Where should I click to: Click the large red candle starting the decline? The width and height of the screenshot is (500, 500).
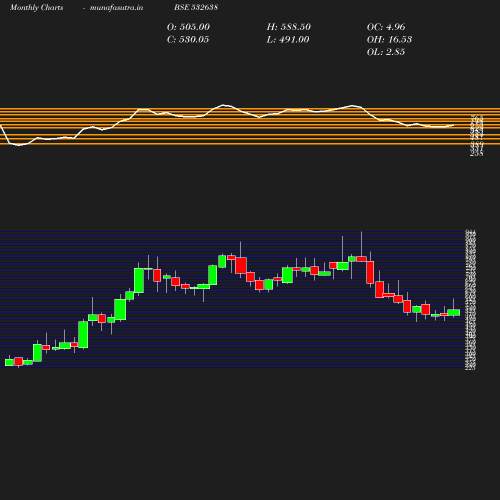[x=370, y=272]
